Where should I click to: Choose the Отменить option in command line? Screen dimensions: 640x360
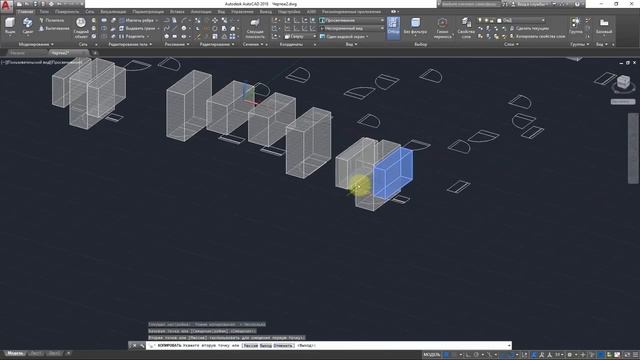[x=284, y=346]
